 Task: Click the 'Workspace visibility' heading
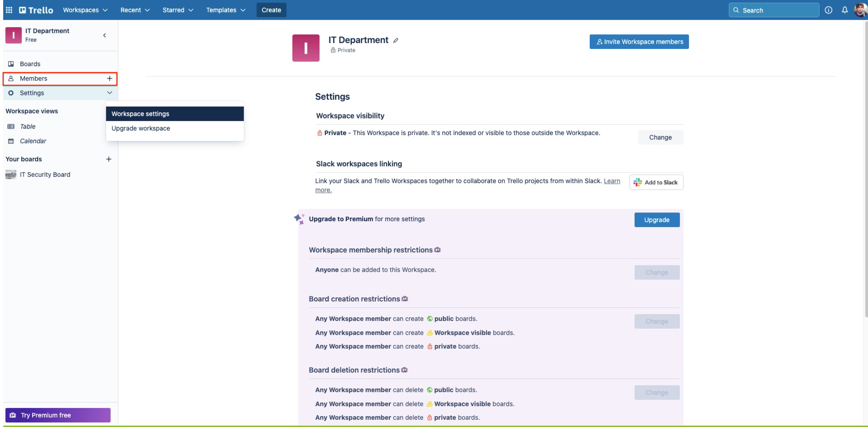[350, 116]
